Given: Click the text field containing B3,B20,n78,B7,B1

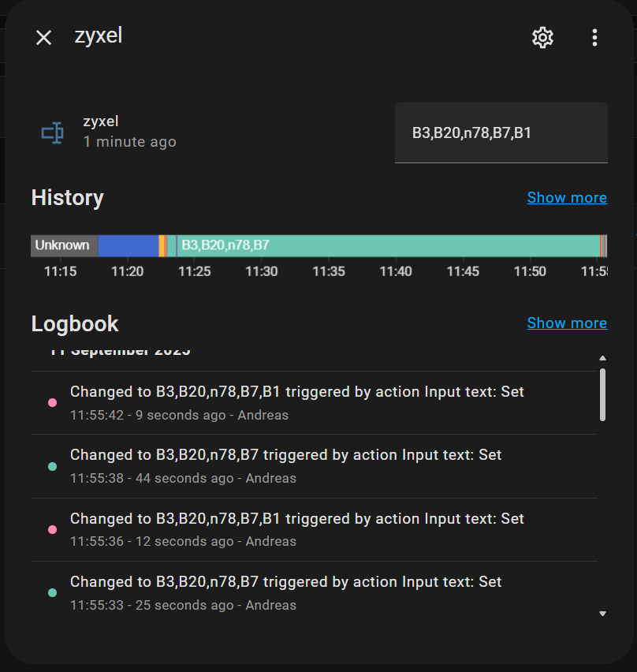Looking at the screenshot, I should click(x=501, y=133).
